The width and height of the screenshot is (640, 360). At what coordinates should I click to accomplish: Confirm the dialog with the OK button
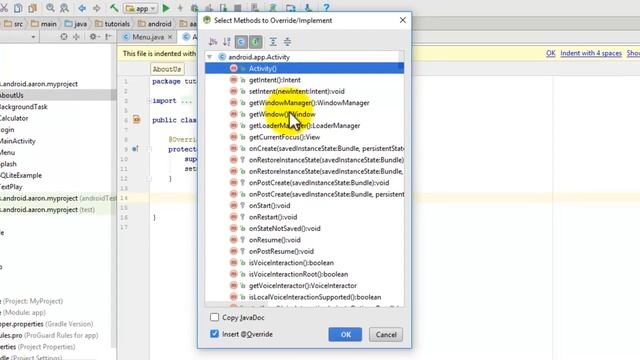345,334
